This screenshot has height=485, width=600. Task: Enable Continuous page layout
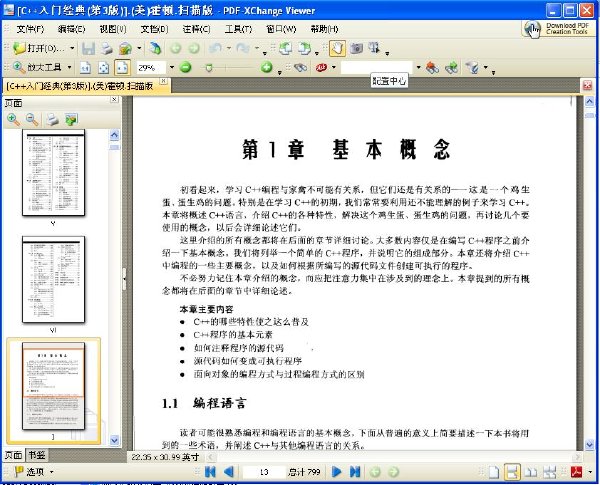(512, 472)
